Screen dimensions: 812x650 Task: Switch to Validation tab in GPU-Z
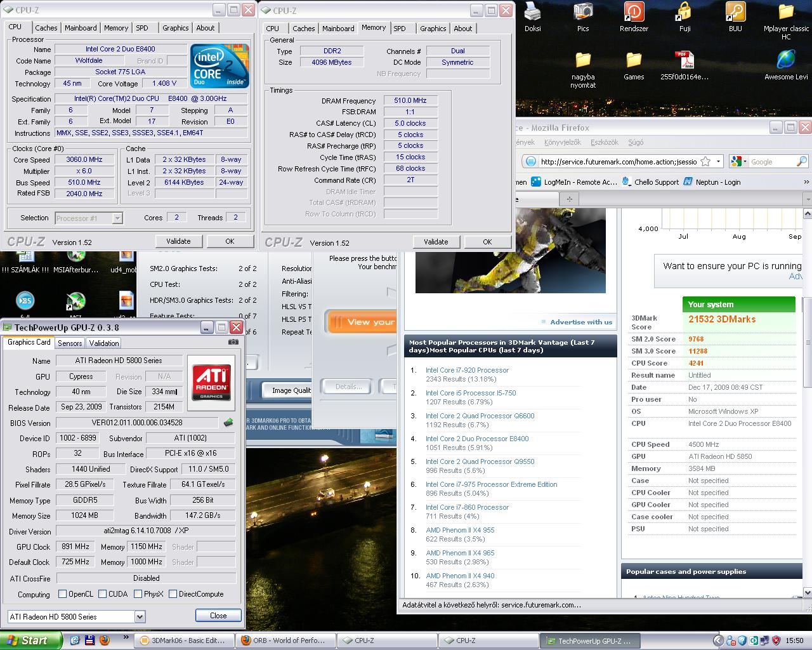click(104, 343)
